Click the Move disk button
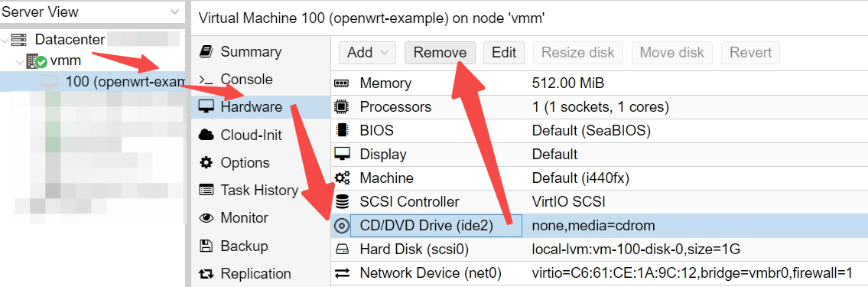The height and width of the screenshot is (287, 868). tap(671, 53)
